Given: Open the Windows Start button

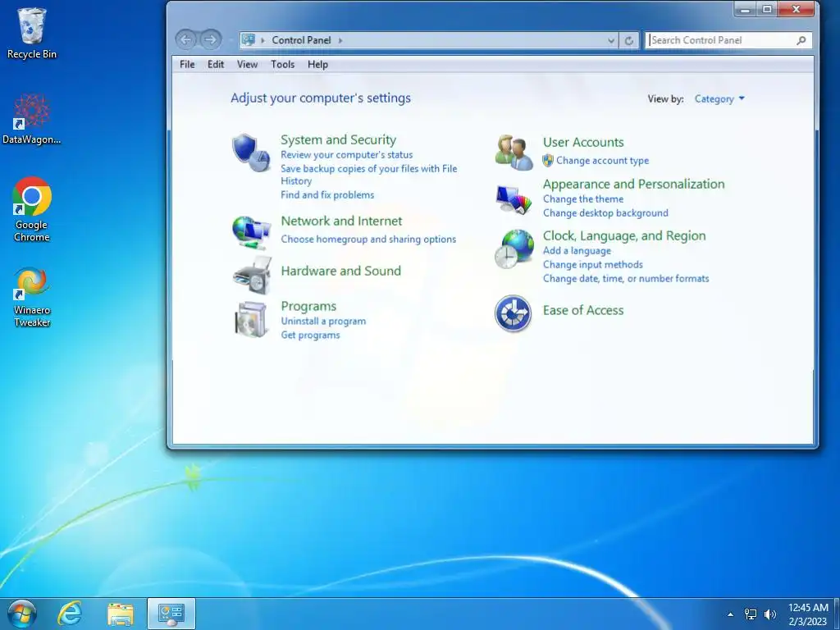Looking at the screenshot, I should click(22, 614).
